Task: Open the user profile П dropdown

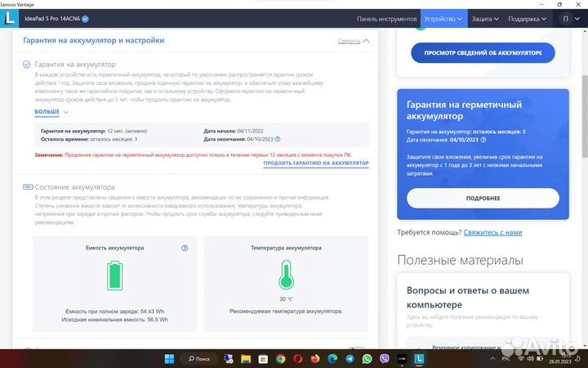Action: pos(570,19)
